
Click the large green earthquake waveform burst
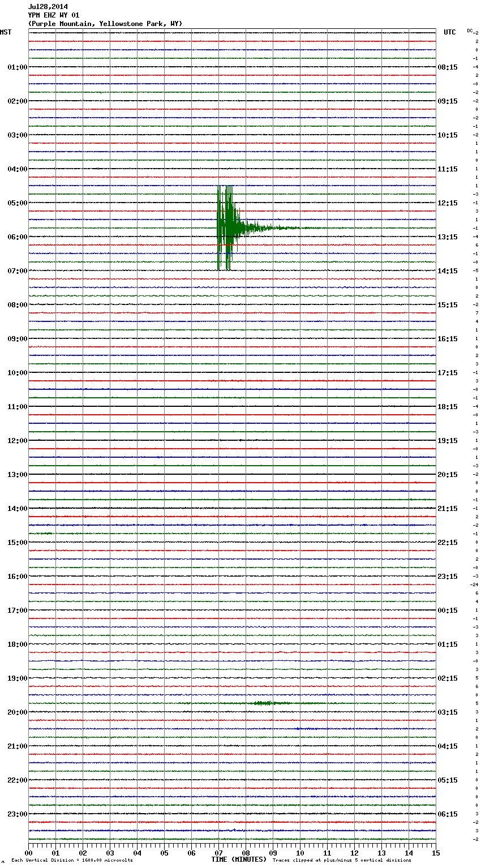pyautogui.click(x=232, y=228)
